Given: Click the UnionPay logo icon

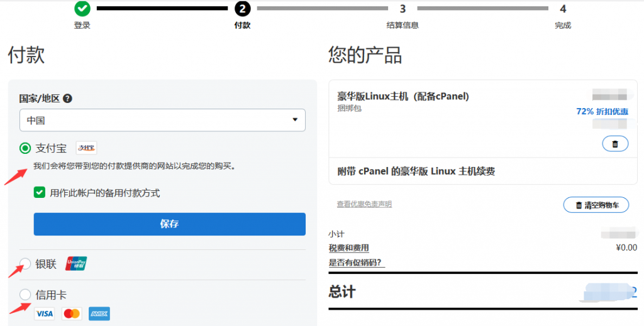Looking at the screenshot, I should pyautogui.click(x=76, y=264).
